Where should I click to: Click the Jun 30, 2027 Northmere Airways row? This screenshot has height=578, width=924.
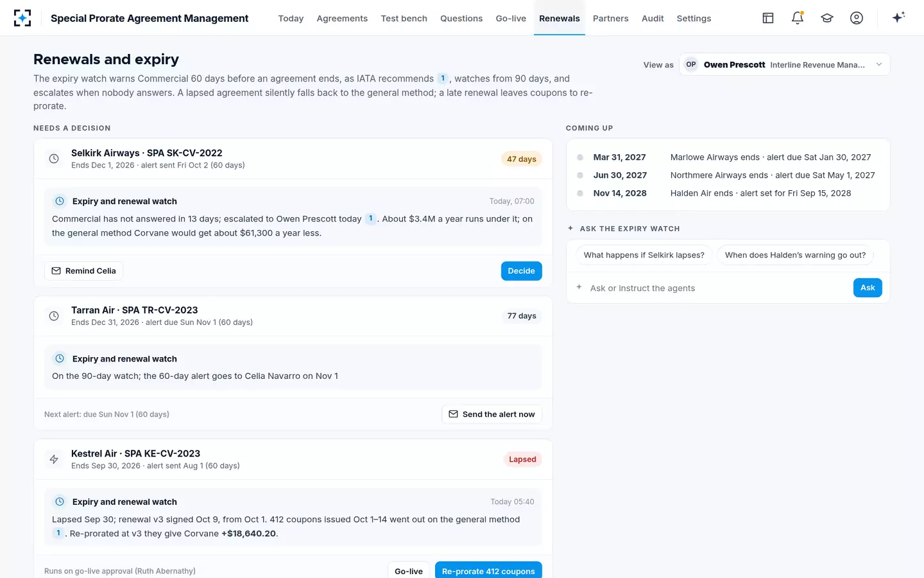728,175
